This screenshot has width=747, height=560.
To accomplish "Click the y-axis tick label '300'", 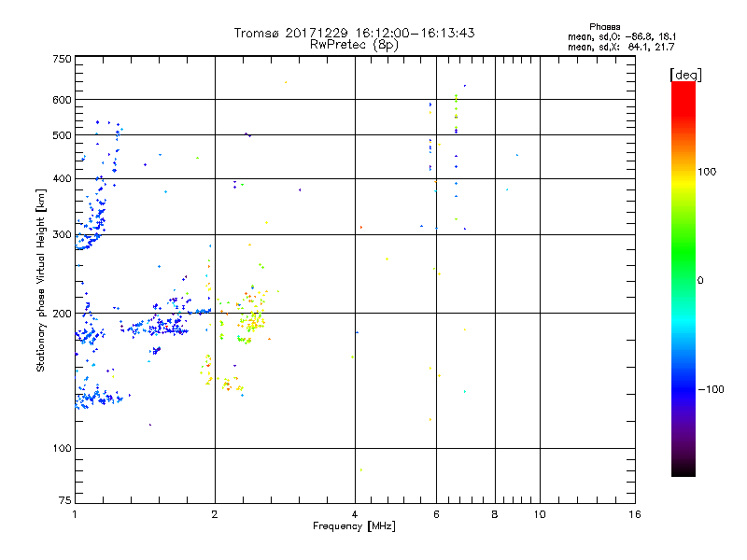I will pos(62,235).
